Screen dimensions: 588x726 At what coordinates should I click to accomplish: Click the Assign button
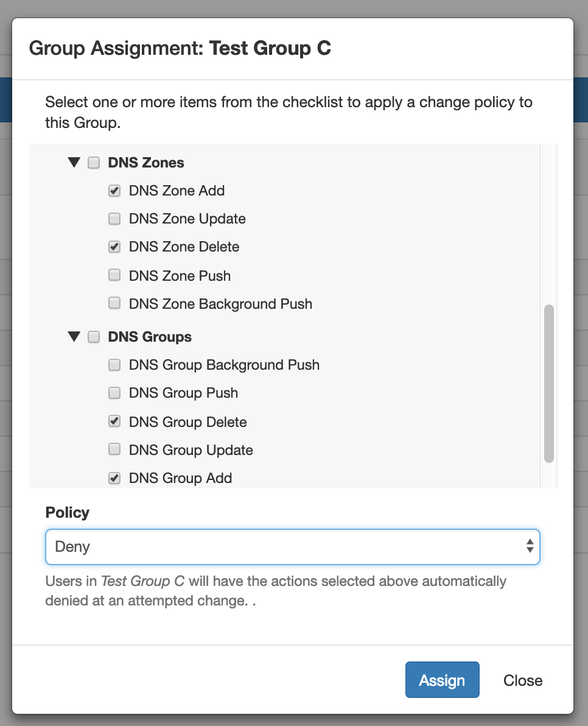[443, 680]
